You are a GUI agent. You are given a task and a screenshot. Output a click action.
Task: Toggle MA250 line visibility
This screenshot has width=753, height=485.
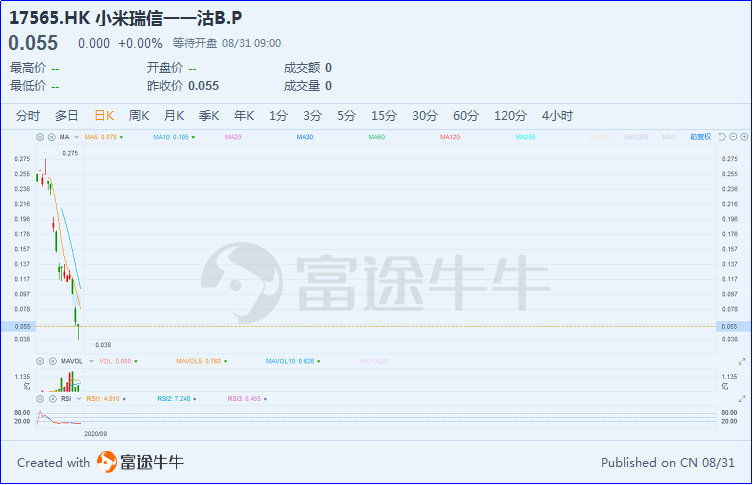click(x=525, y=137)
